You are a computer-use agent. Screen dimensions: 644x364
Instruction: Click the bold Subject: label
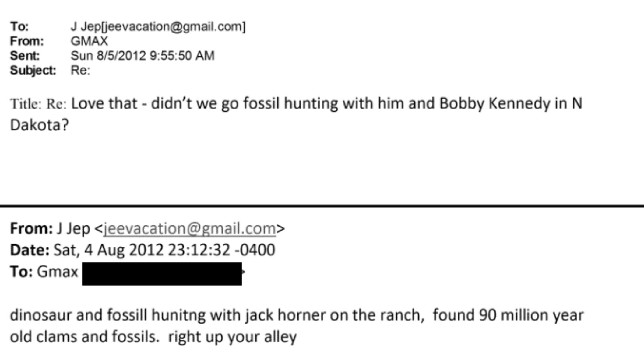[33, 70]
